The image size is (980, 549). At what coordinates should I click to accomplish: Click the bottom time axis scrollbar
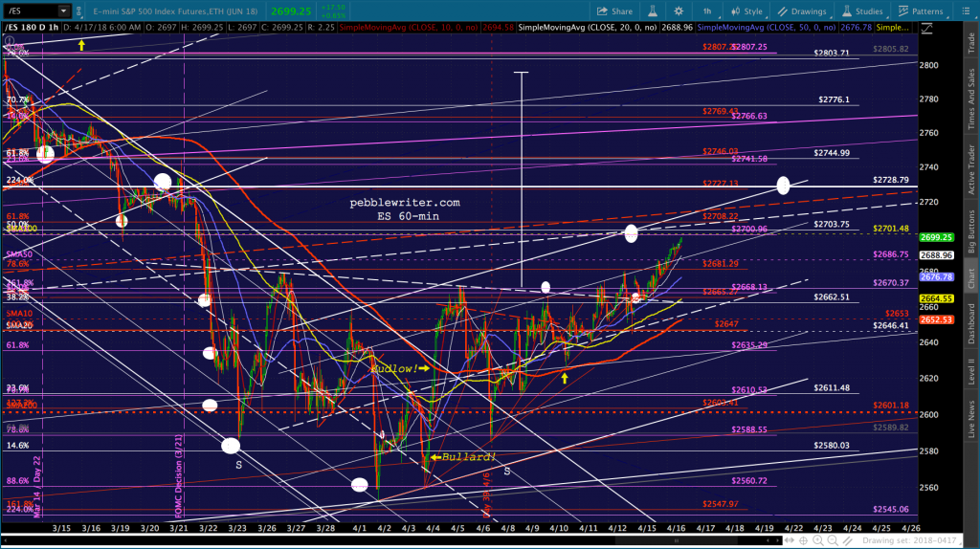(x=390, y=541)
